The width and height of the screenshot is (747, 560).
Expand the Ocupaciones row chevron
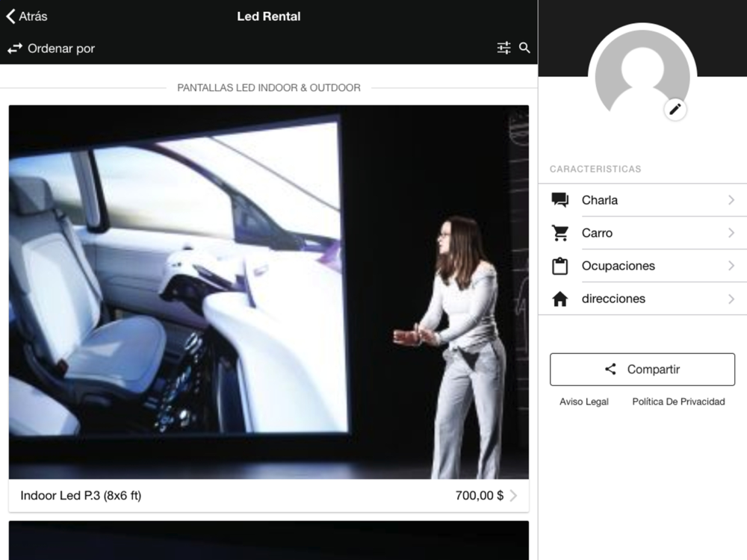pyautogui.click(x=731, y=266)
